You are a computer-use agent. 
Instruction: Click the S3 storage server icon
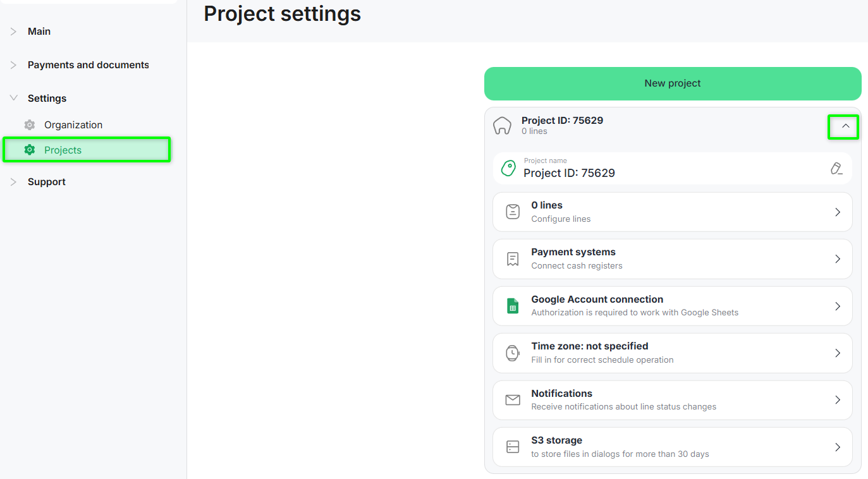513,447
